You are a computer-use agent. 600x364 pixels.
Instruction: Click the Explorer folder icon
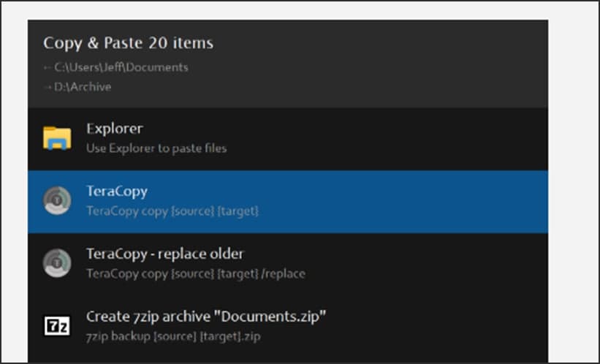(57, 138)
